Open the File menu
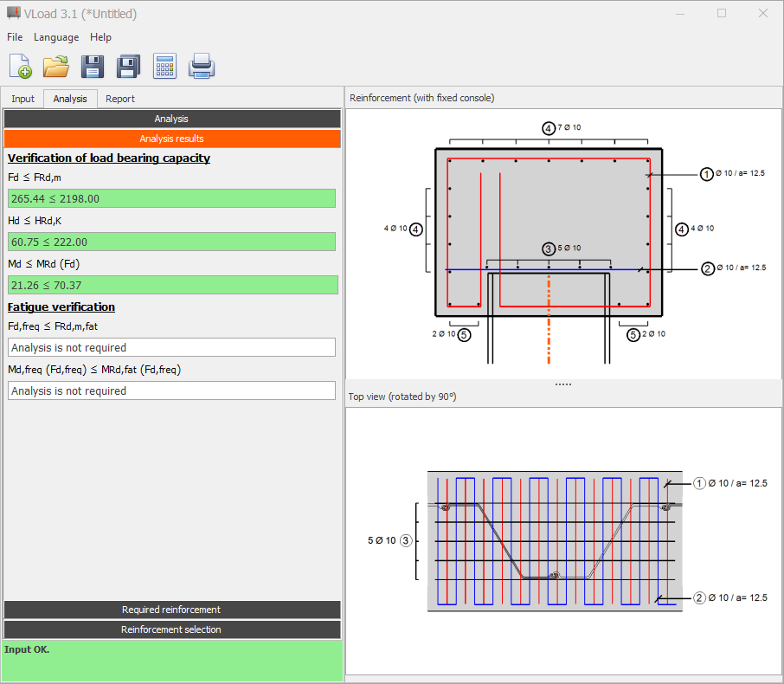784x684 pixels. (15, 37)
